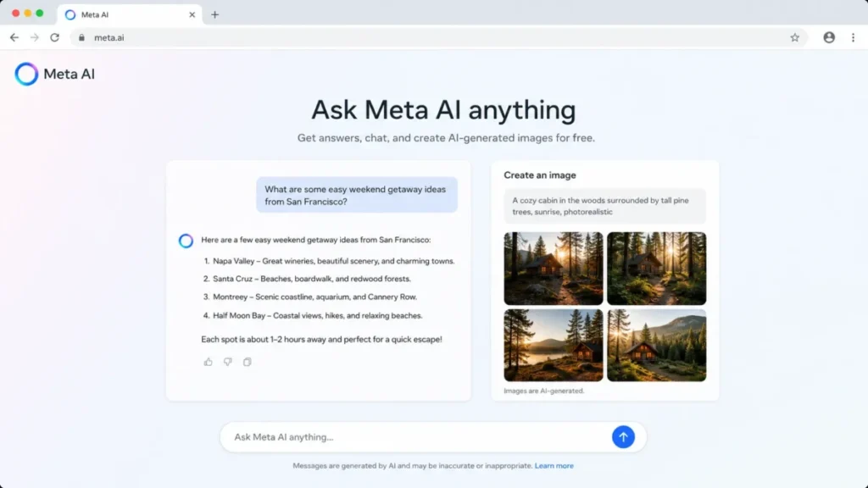Click the Meta AI logo in header
This screenshot has width=868, height=488.
(x=55, y=74)
